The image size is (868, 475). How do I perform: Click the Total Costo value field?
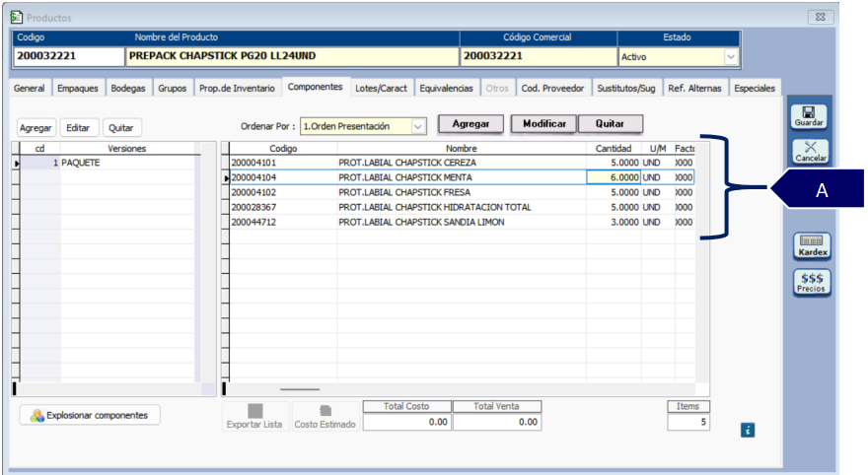[406, 422]
